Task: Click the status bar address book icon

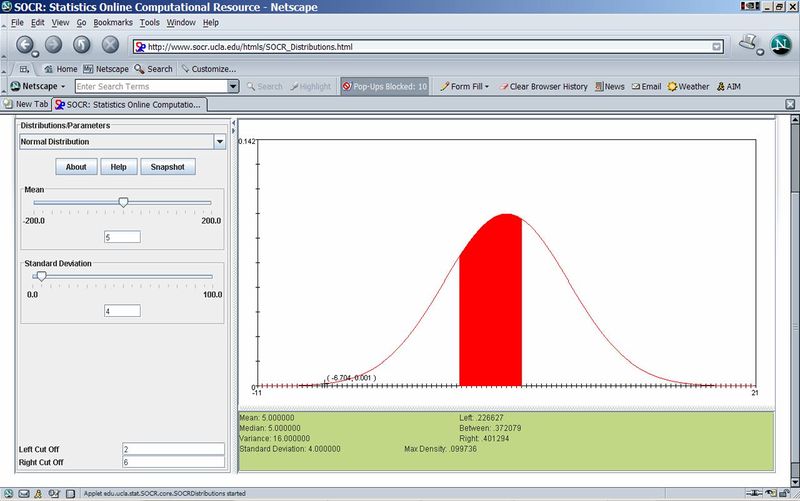Action: click(x=70, y=493)
